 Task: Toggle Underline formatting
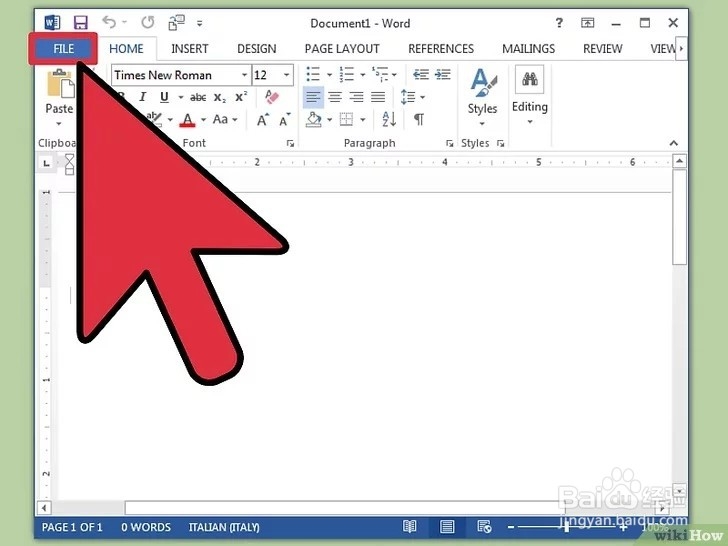(164, 97)
